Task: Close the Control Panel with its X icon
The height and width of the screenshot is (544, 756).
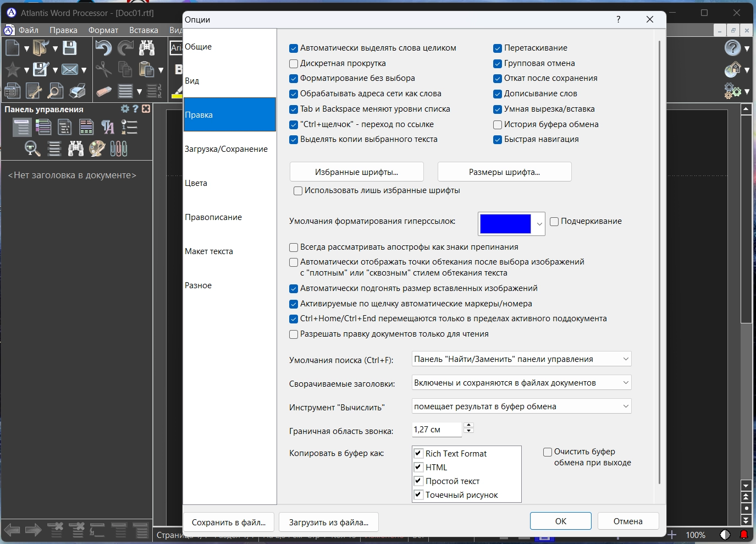Action: point(146,109)
